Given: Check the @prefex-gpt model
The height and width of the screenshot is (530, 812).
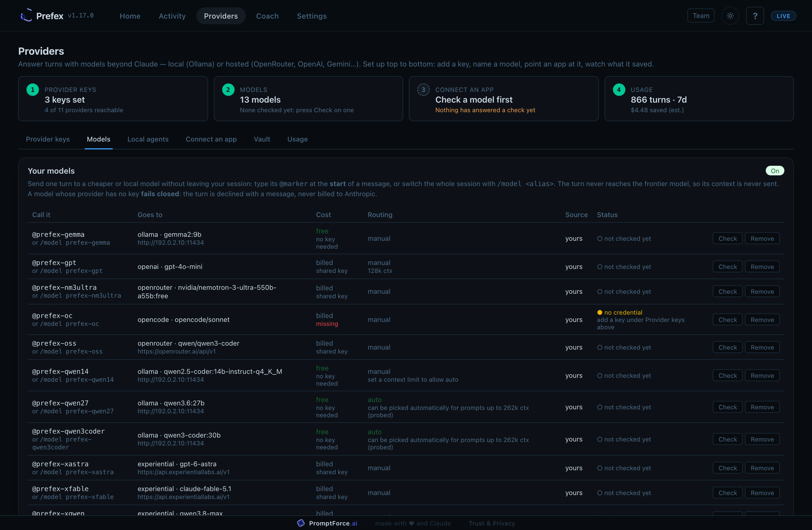Looking at the screenshot, I should [x=727, y=267].
